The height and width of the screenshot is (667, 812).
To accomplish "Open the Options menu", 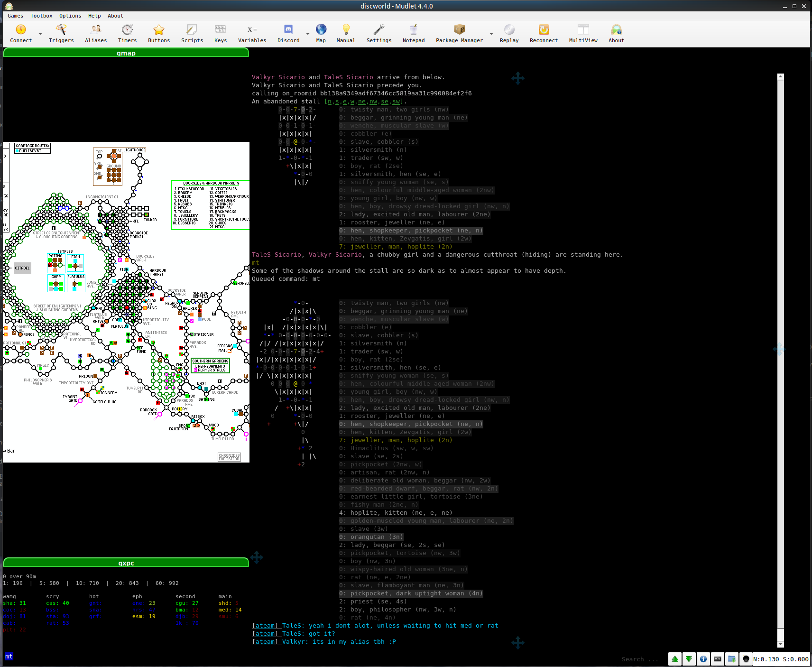I will pos(70,16).
